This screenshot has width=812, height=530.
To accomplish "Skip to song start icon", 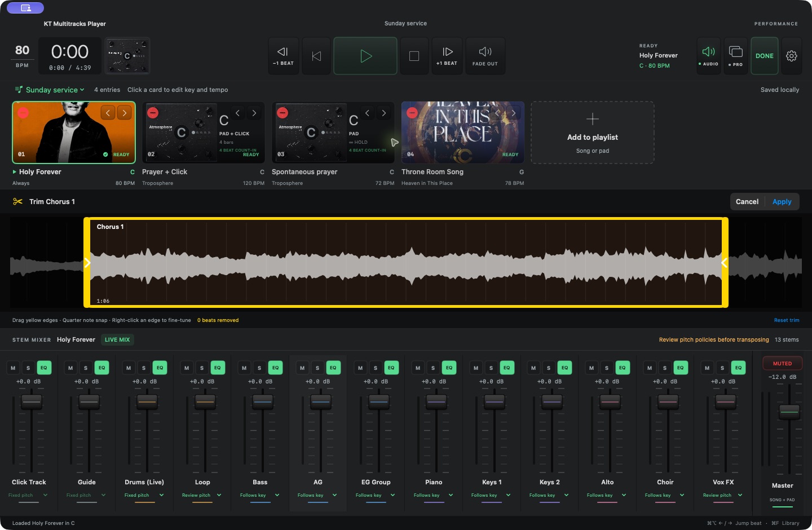I will (316, 56).
